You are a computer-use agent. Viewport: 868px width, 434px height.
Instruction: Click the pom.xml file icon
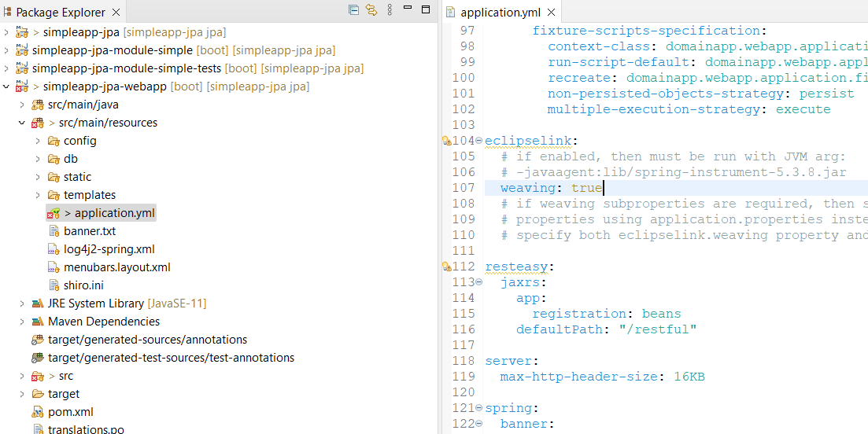[x=37, y=412]
